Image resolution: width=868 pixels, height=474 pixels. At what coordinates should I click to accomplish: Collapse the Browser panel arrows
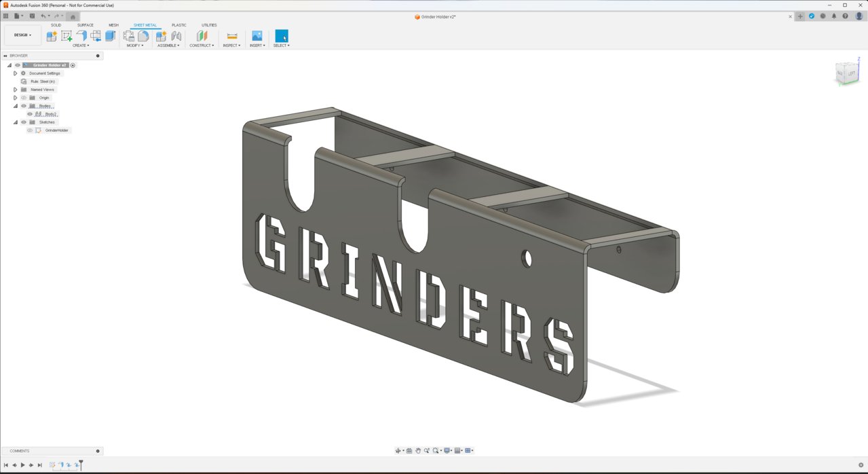click(5, 56)
